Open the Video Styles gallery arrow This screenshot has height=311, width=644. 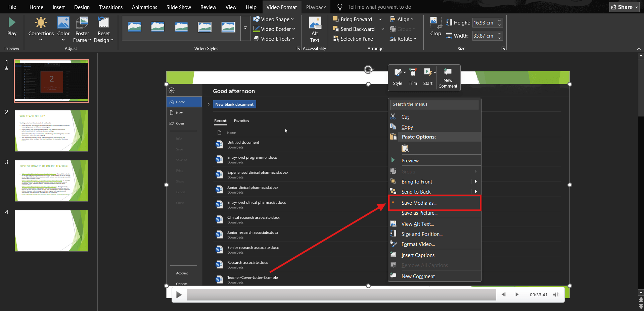click(x=245, y=28)
